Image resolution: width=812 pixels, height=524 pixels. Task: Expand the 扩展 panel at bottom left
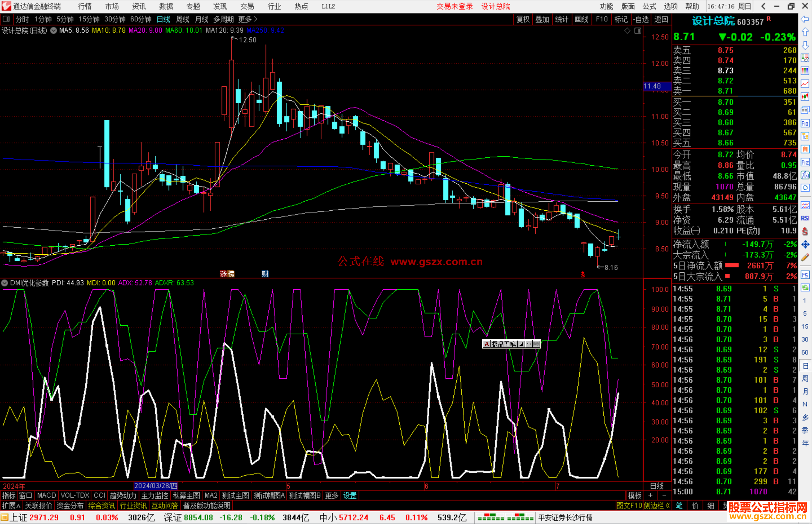(11, 506)
